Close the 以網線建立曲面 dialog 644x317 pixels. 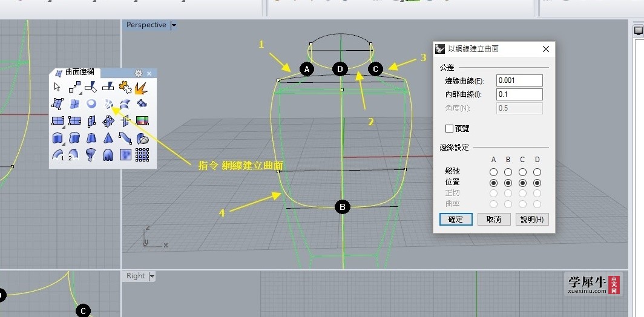point(546,49)
